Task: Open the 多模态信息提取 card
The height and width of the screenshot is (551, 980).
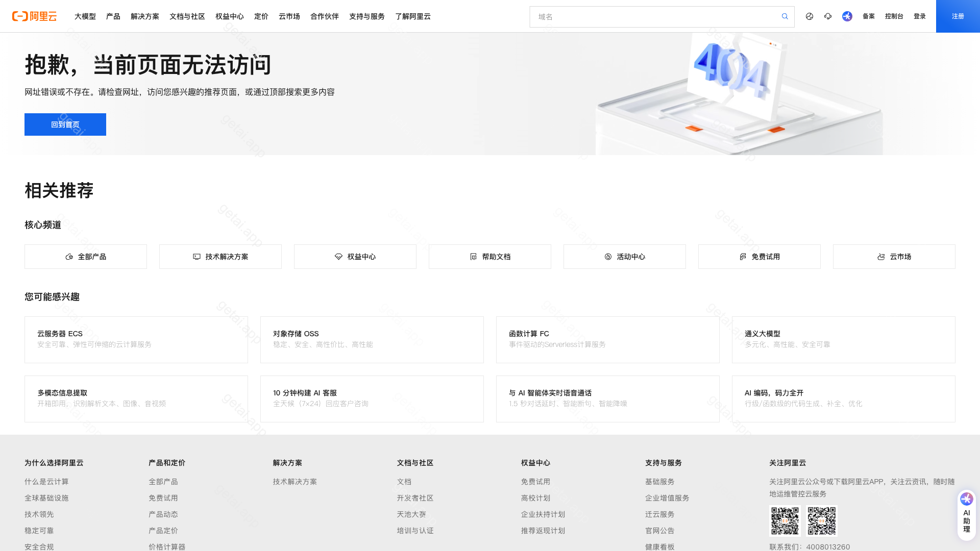Action: (x=136, y=399)
